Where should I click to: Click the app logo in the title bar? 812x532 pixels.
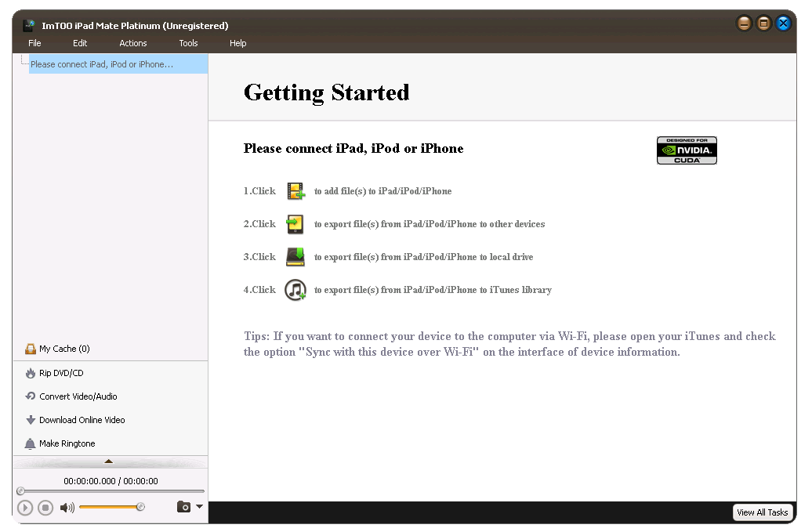(29, 25)
